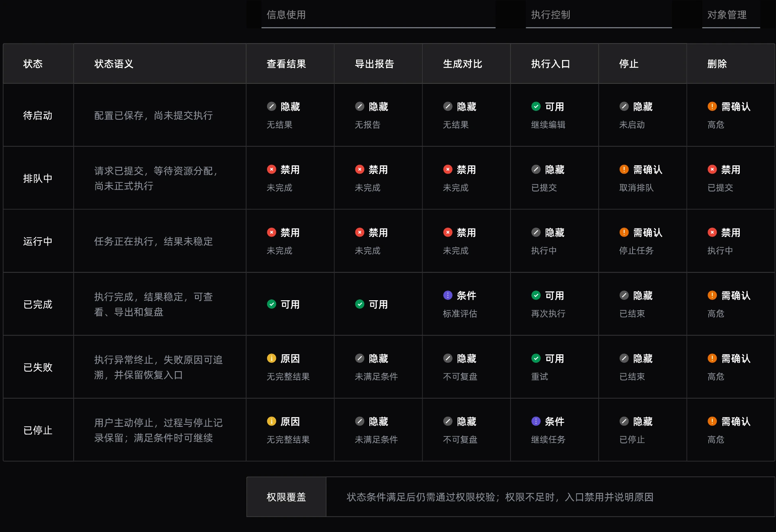Click the purple condition icon in 已完成 生成对比 cell

[448, 295]
